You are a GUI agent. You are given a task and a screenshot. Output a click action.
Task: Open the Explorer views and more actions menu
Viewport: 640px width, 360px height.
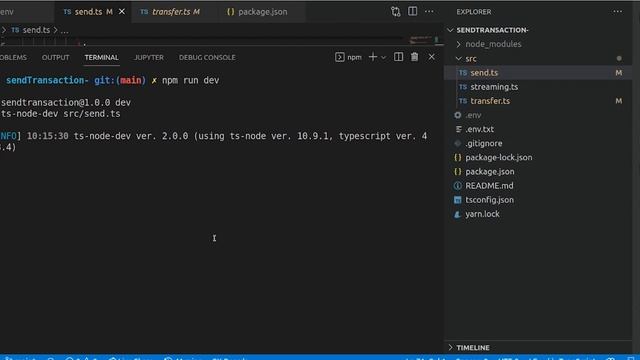coord(618,12)
